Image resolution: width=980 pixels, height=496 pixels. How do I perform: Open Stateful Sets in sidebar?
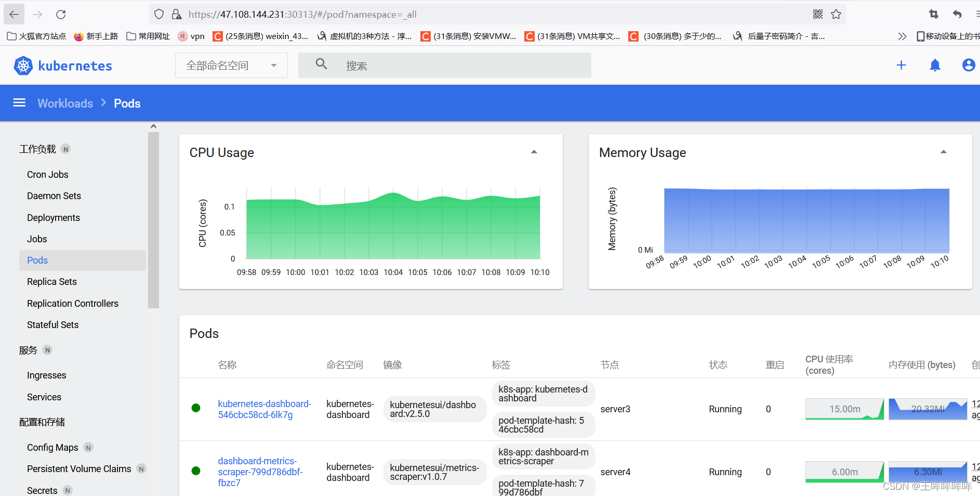pyautogui.click(x=53, y=324)
